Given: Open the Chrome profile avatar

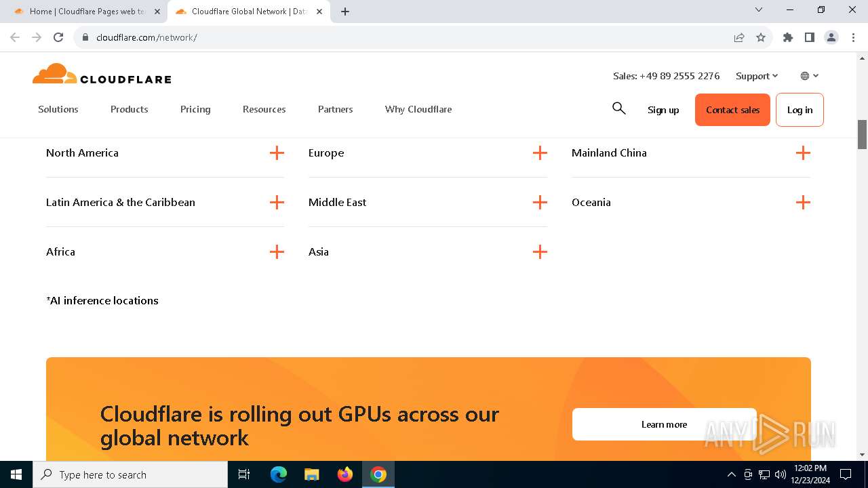Looking at the screenshot, I should click(831, 37).
